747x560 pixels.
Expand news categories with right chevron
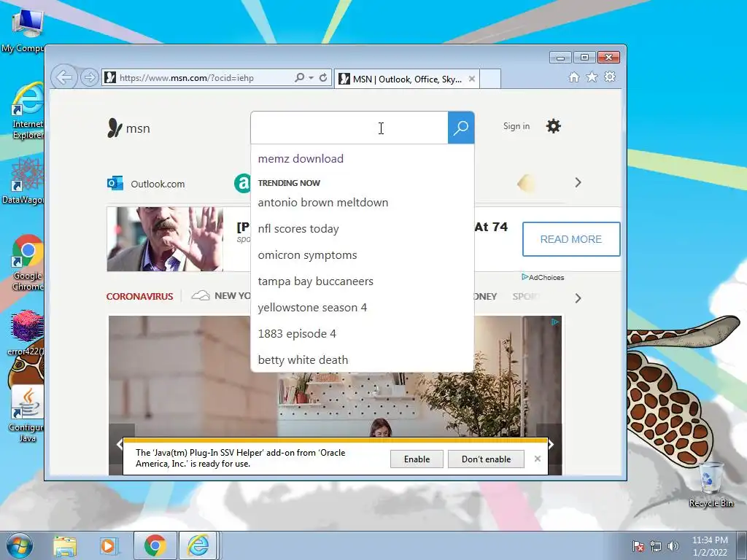pos(578,298)
